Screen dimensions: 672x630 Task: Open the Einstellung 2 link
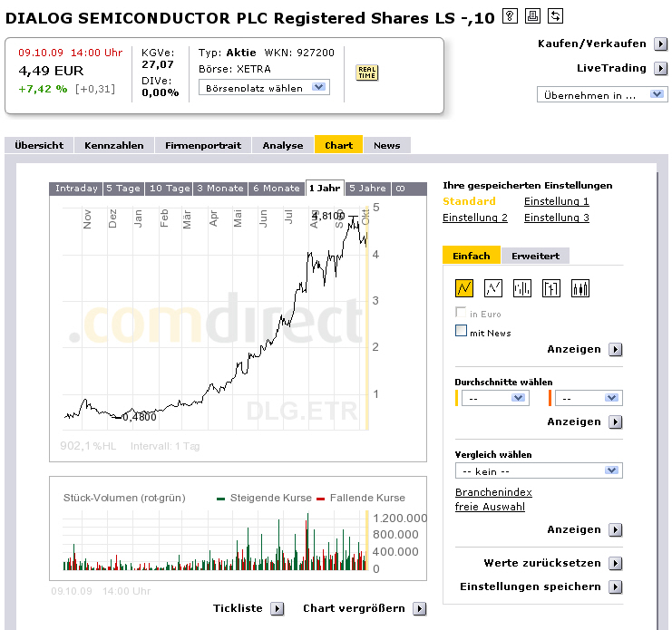(475, 218)
